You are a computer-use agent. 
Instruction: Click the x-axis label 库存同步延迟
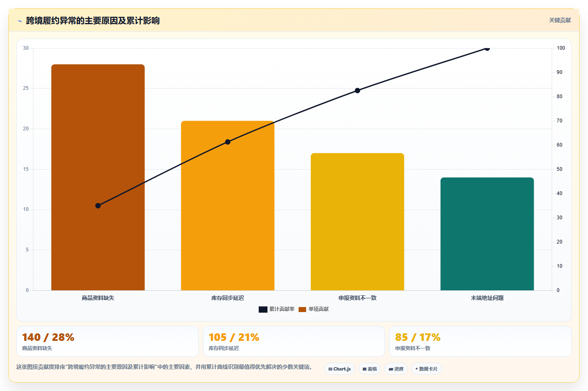228,298
